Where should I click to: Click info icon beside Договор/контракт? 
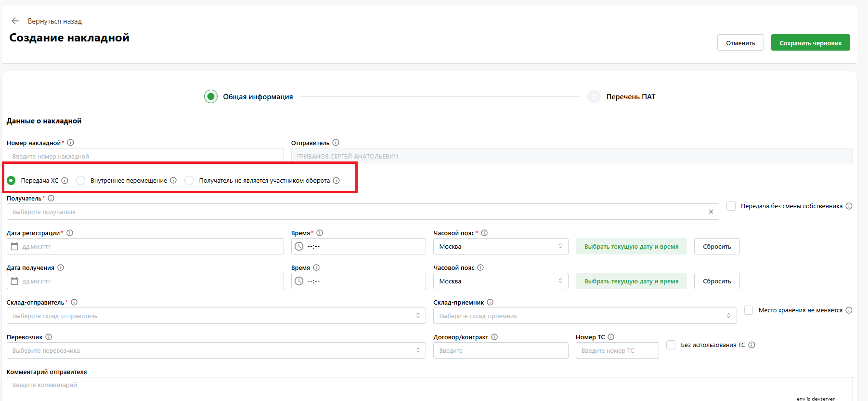(x=494, y=337)
